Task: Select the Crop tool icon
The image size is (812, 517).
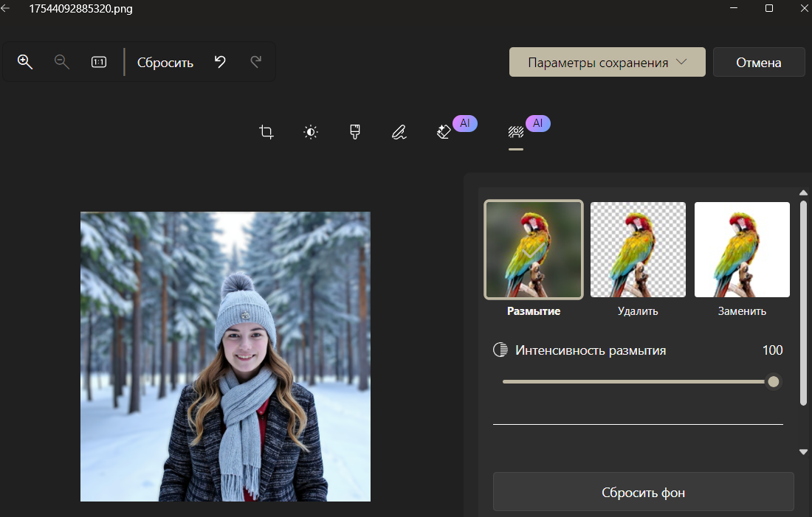Action: pyautogui.click(x=266, y=132)
